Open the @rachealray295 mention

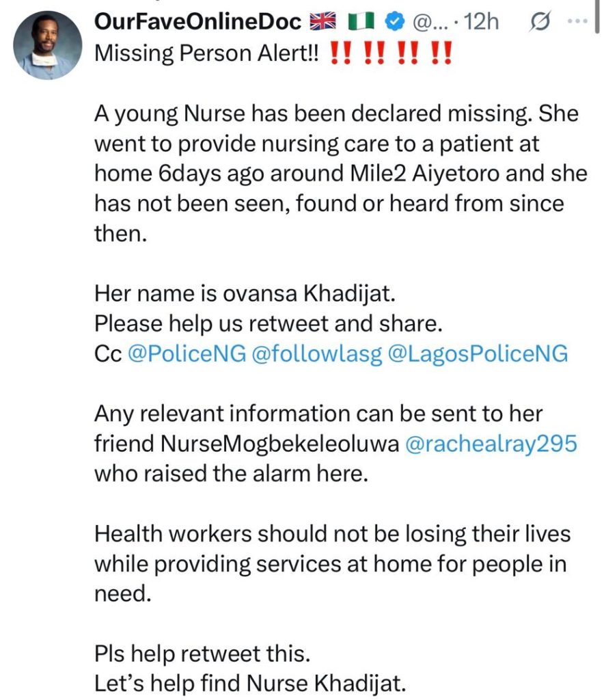(491, 444)
